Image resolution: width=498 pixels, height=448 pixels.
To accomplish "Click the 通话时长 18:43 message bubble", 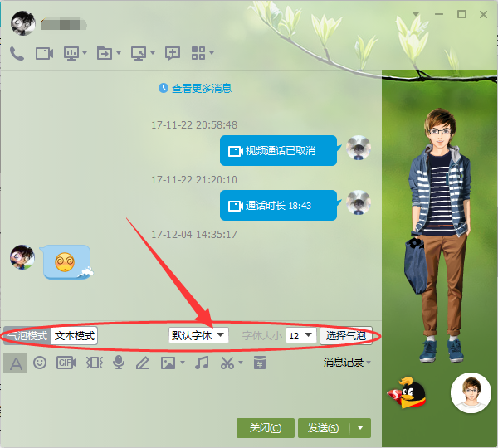I will coord(279,206).
